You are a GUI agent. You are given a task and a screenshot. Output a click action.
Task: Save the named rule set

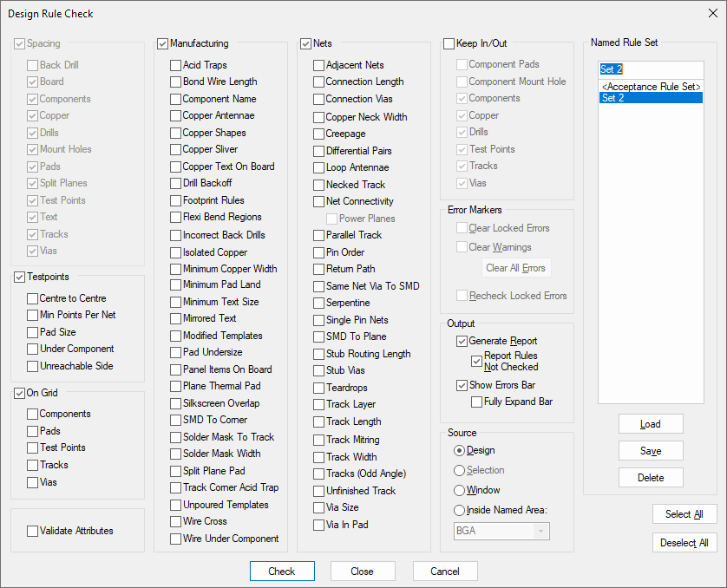651,451
